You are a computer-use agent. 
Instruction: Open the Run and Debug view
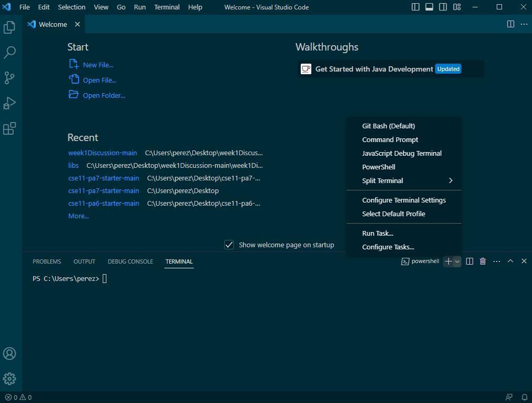coord(9,103)
